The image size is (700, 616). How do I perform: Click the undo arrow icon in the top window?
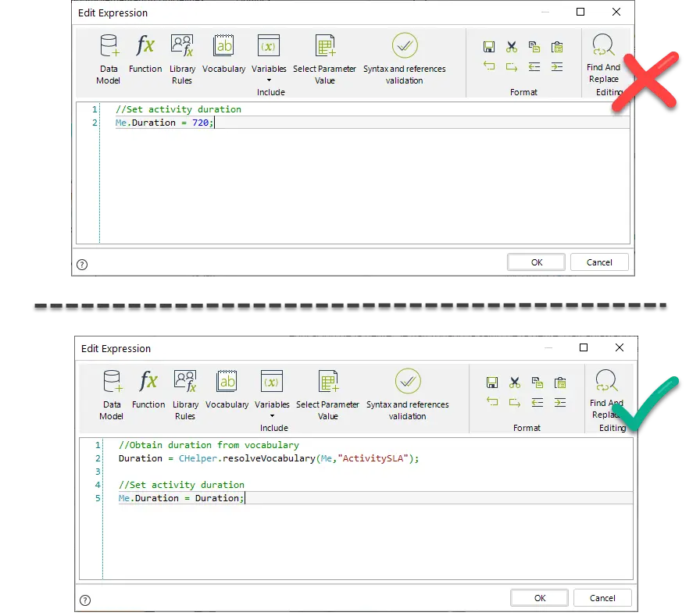pos(489,66)
